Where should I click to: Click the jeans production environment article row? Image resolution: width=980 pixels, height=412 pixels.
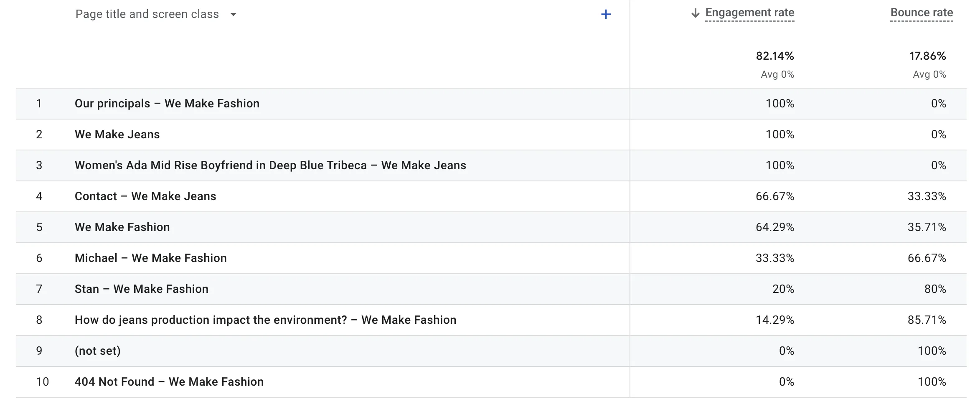pyautogui.click(x=265, y=320)
